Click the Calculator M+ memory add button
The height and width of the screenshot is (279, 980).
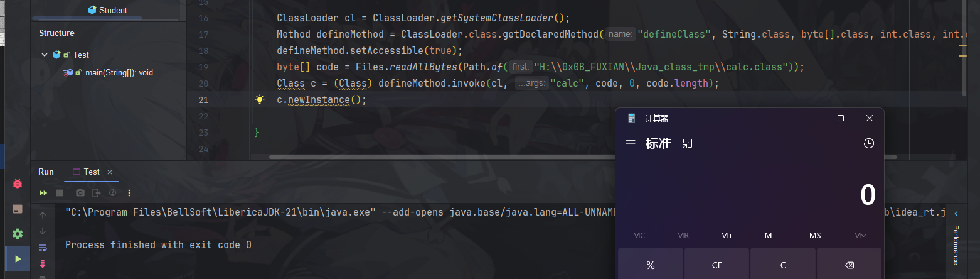(x=727, y=235)
